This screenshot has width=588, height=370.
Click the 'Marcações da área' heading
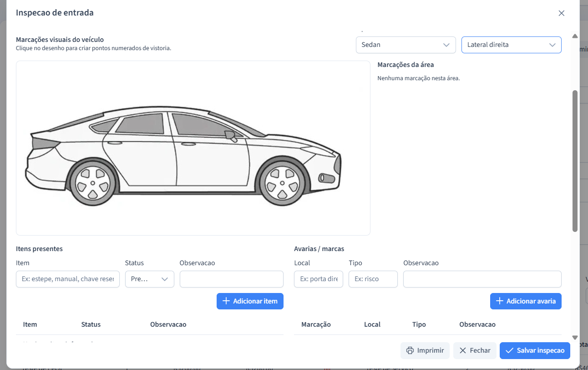406,65
